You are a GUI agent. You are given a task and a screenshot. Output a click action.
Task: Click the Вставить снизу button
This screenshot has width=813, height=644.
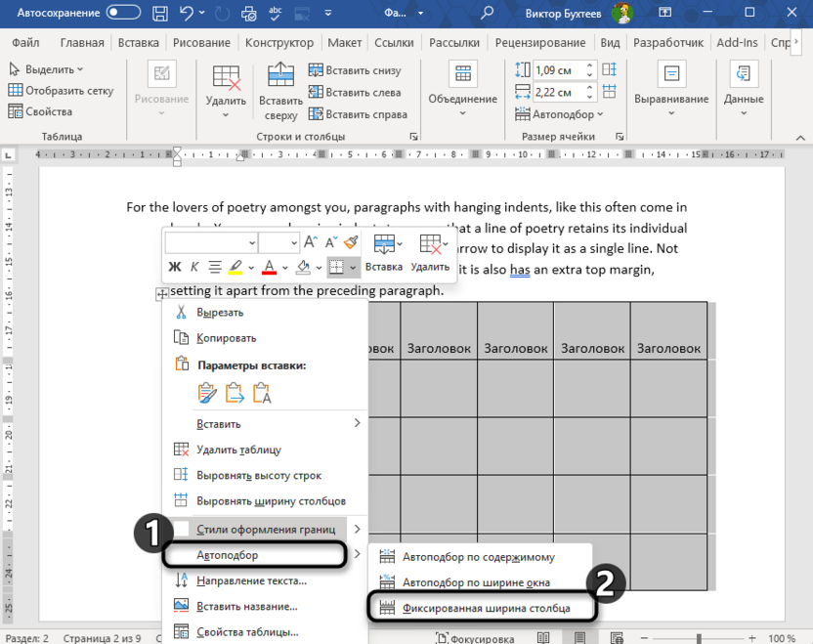(355, 70)
